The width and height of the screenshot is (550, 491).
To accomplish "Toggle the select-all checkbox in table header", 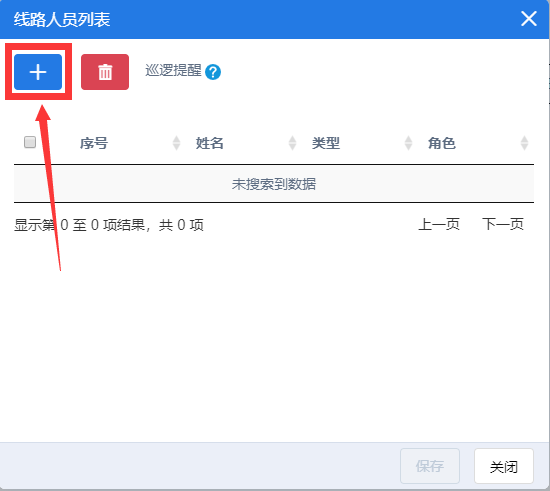I will tap(30, 142).
